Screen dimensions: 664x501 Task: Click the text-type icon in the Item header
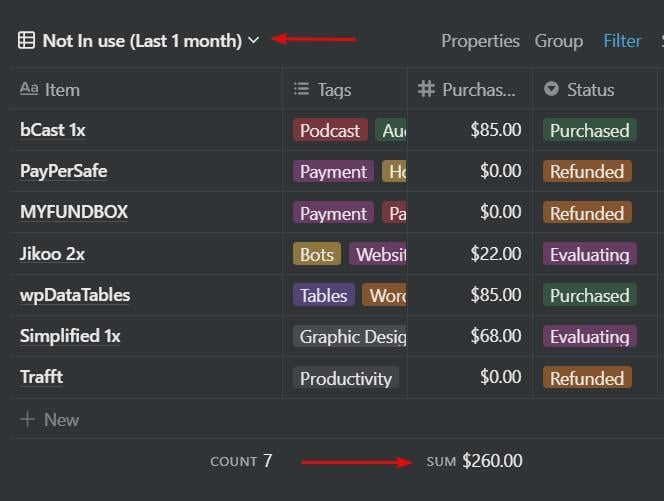tap(29, 90)
